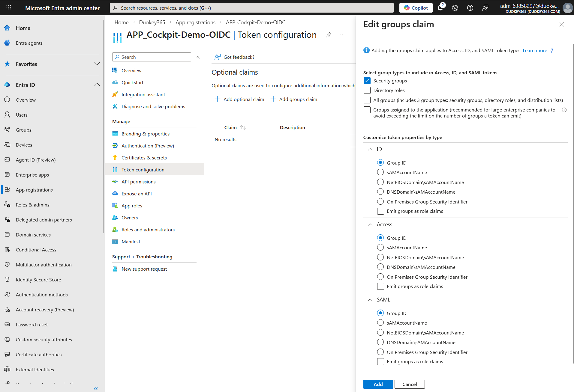Screen dimensions: 574x392
Task: Select sAMAccountName under ID section
Action: (380, 172)
